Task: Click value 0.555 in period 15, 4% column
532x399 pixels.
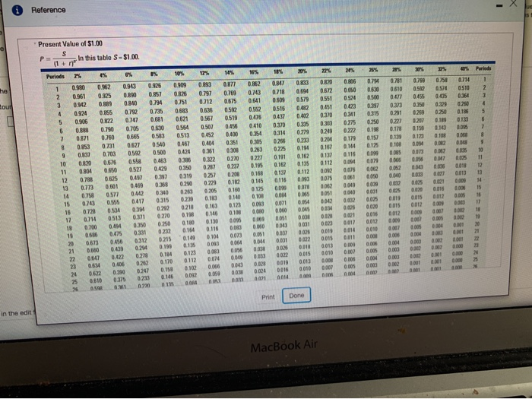Action: pyautogui.click(x=114, y=202)
